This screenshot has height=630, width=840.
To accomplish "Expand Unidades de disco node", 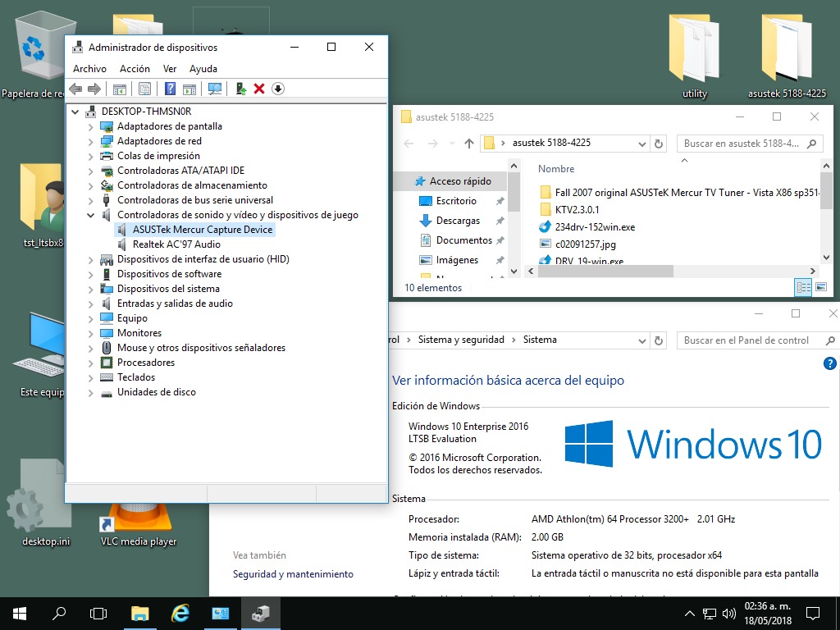I will click(90, 393).
